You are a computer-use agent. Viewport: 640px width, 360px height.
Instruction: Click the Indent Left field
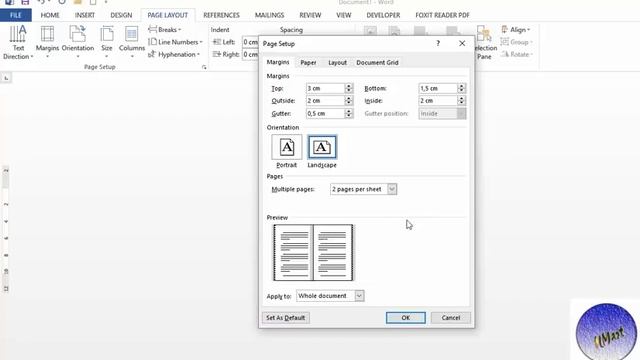point(250,42)
